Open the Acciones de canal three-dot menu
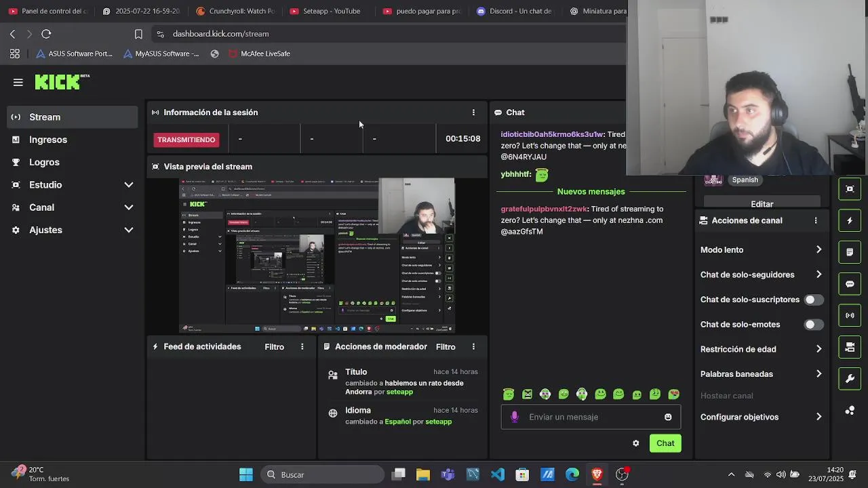 tap(816, 220)
